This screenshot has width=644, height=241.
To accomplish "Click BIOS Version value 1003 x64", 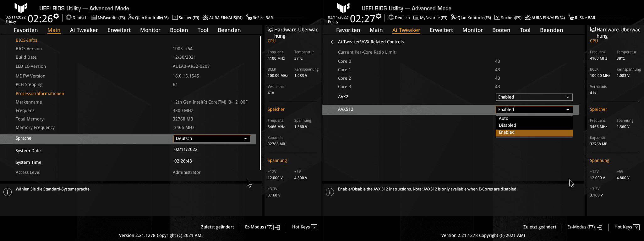I will [x=183, y=49].
